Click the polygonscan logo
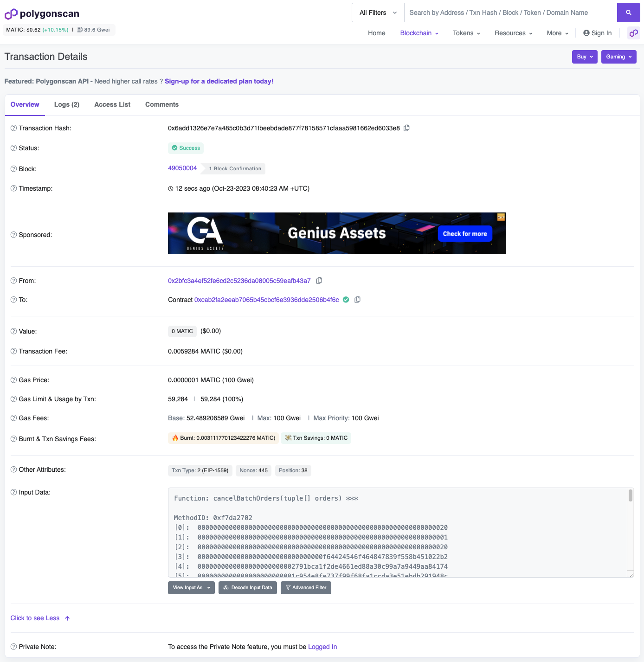 tap(42, 14)
